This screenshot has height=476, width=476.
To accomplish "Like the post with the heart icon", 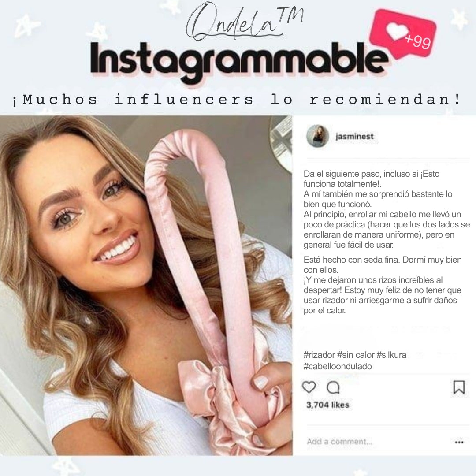I will [309, 387].
